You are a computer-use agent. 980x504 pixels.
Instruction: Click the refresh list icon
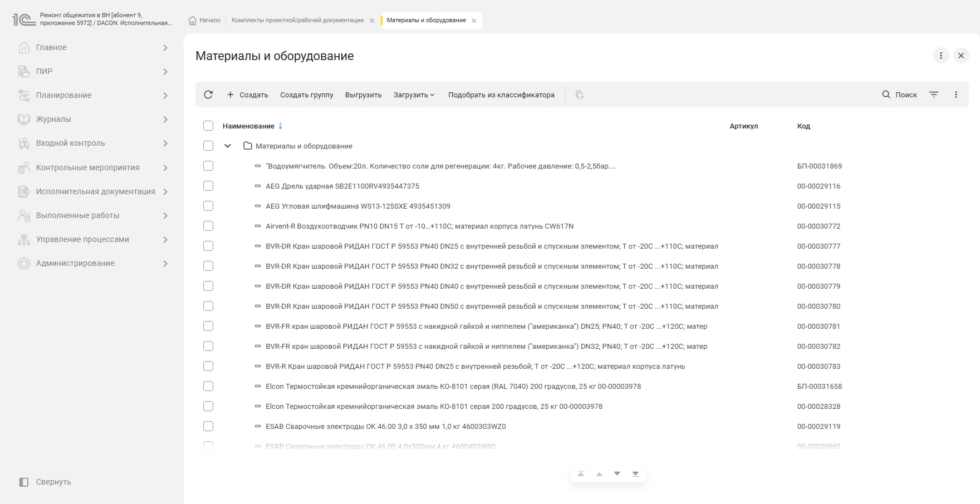(208, 95)
